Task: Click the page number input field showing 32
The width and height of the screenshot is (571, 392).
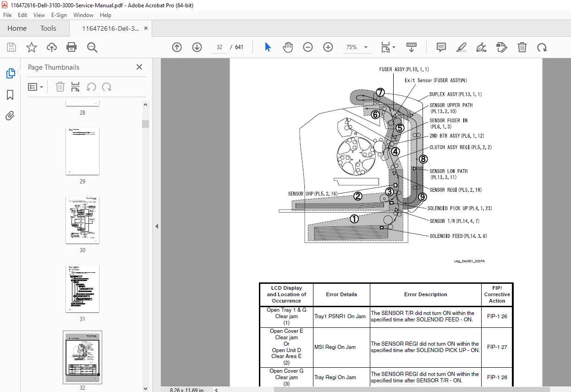Action: 220,47
